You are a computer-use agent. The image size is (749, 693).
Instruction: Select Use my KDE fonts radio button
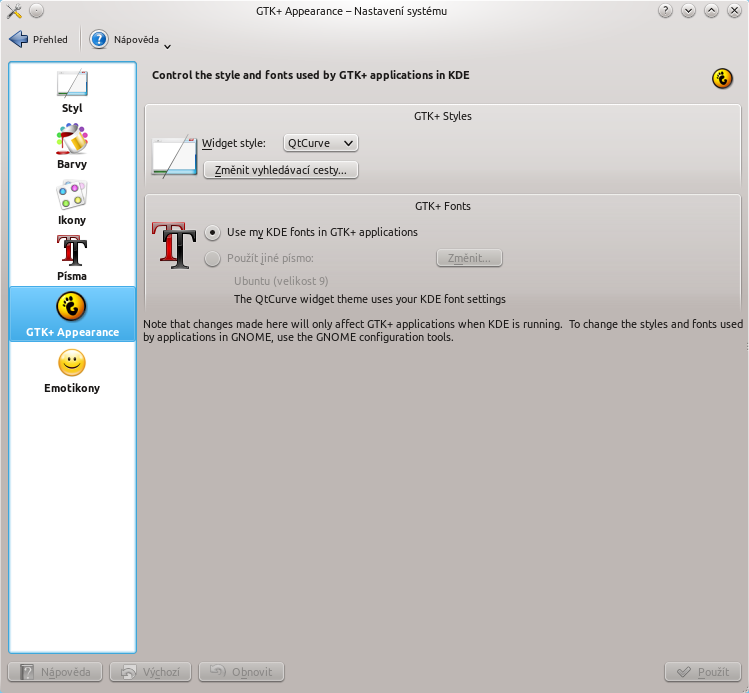[213, 233]
